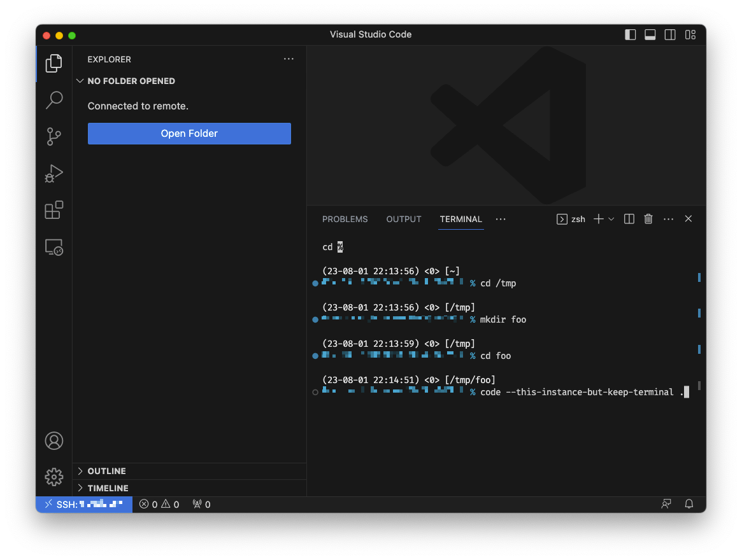Image resolution: width=742 pixels, height=560 pixels.
Task: Create a new terminal with plus icon
Action: pyautogui.click(x=599, y=219)
